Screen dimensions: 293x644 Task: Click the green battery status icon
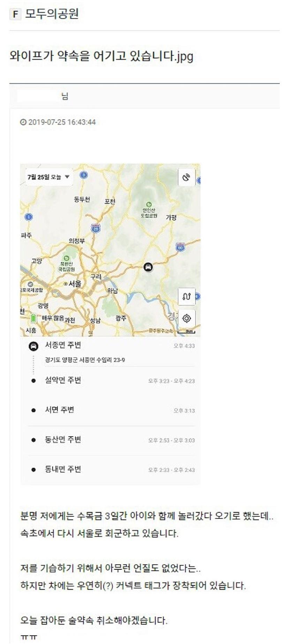click(x=33, y=318)
